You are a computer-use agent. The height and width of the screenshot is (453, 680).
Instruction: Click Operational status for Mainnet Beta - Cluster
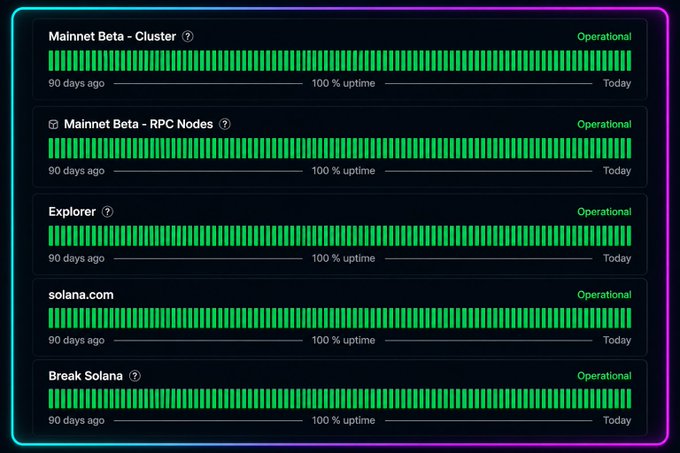[604, 37]
